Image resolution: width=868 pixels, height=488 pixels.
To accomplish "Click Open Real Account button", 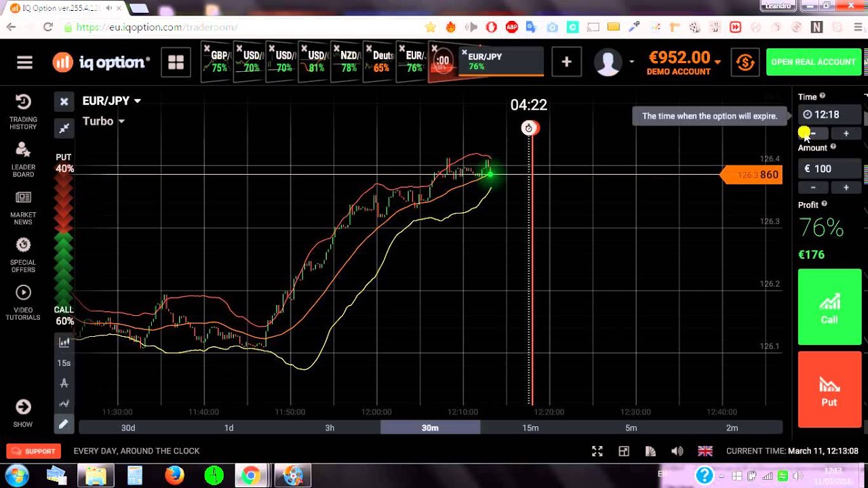I will pyautogui.click(x=813, y=62).
